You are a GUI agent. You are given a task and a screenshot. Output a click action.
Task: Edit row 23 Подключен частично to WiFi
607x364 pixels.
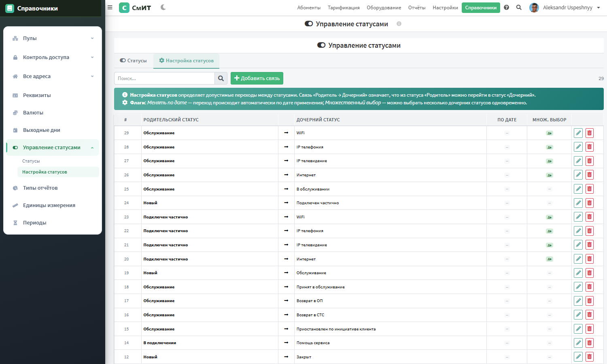click(x=578, y=217)
